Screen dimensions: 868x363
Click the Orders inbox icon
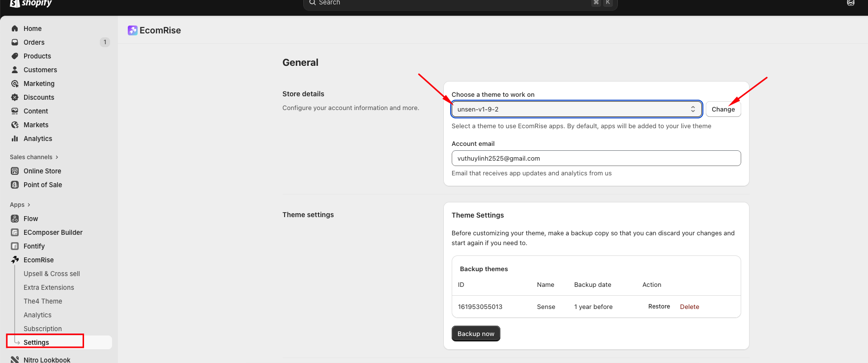point(15,42)
